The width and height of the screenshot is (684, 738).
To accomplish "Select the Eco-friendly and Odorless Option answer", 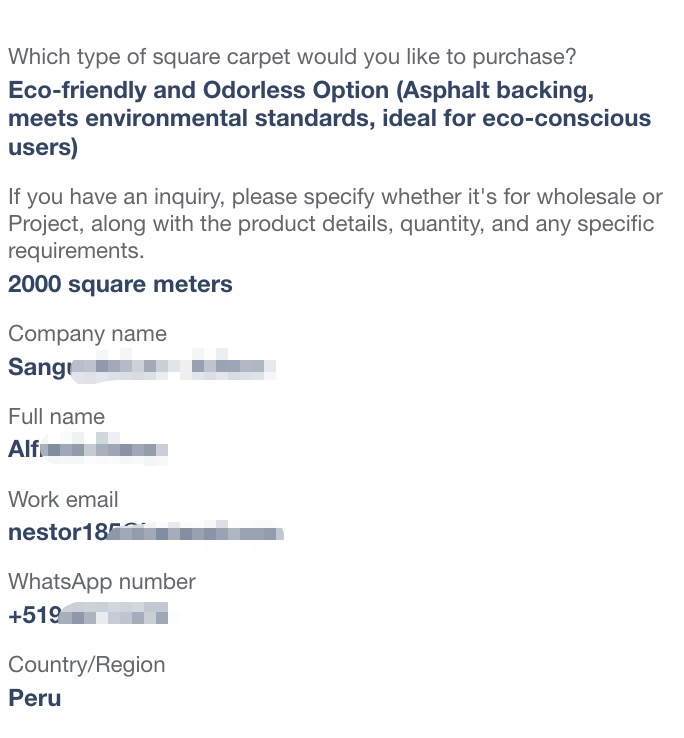I will coord(330,118).
